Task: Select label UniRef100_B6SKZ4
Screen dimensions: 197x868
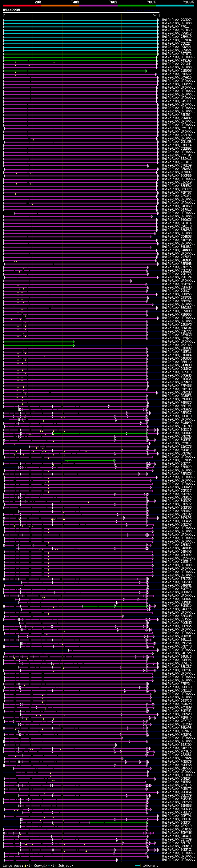Action: tap(177, 50)
